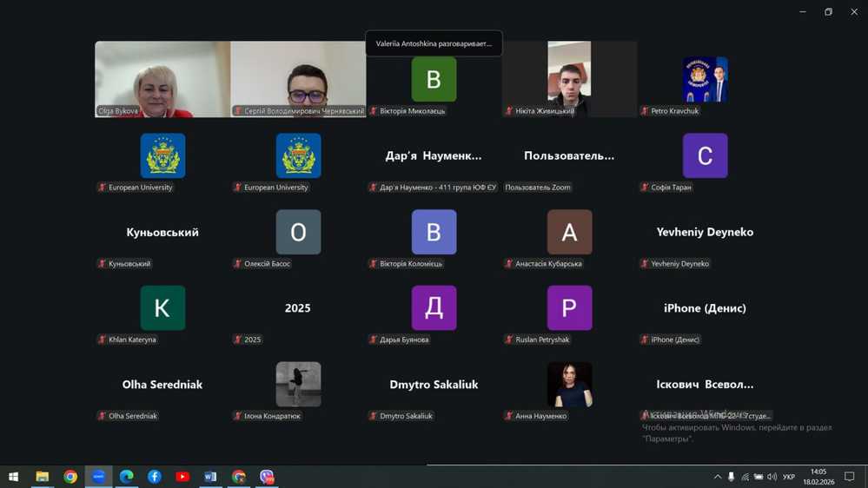Click the muted mic icon beside Анна Науменко
This screenshot has height=488, width=868.
tap(509, 416)
